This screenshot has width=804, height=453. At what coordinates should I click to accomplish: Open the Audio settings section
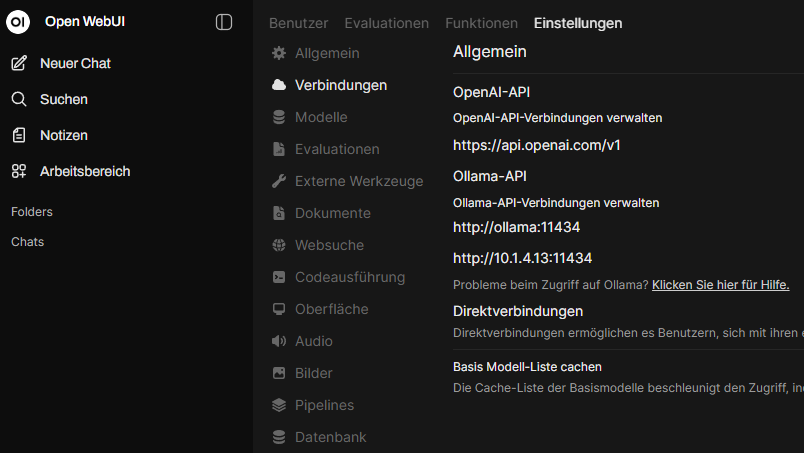313,341
